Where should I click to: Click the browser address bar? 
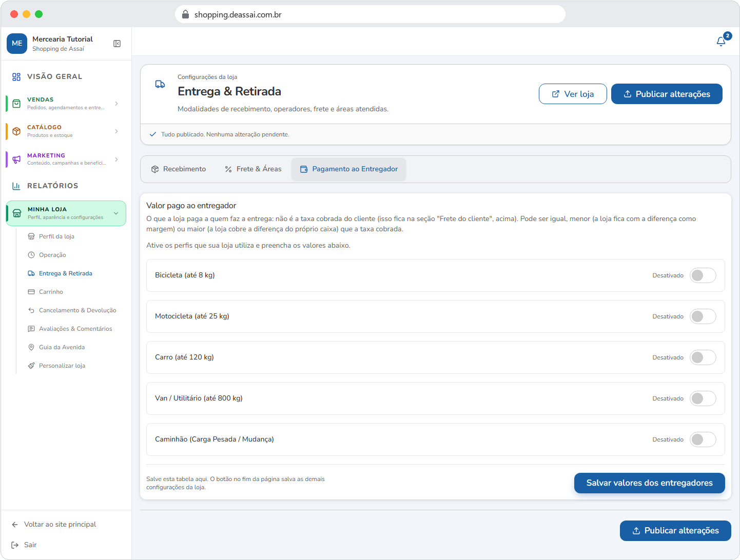click(370, 14)
